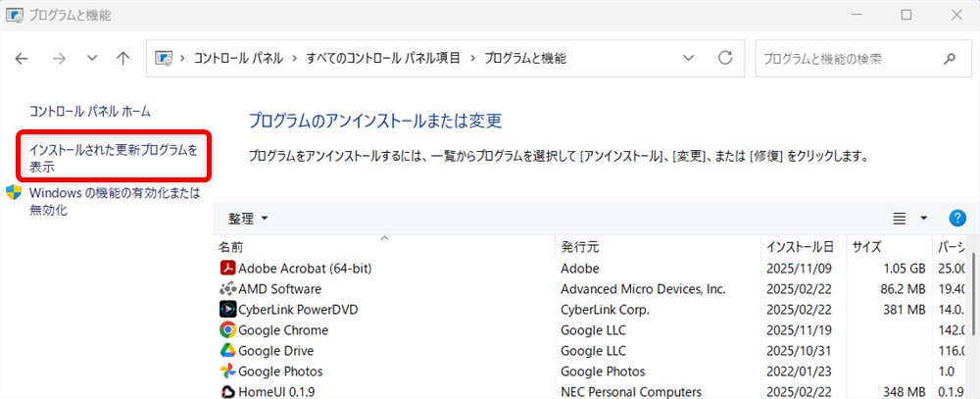Screen dimensions: 980x399
Task: Select the Google Photos icon
Action: 227,372
